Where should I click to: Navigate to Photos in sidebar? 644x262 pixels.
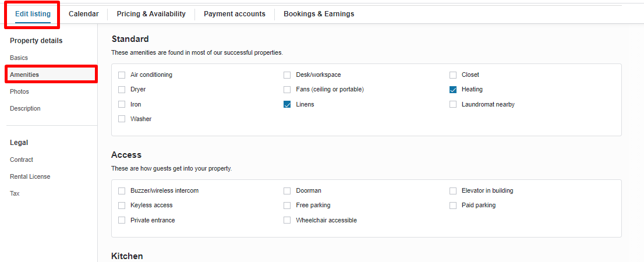click(x=19, y=92)
